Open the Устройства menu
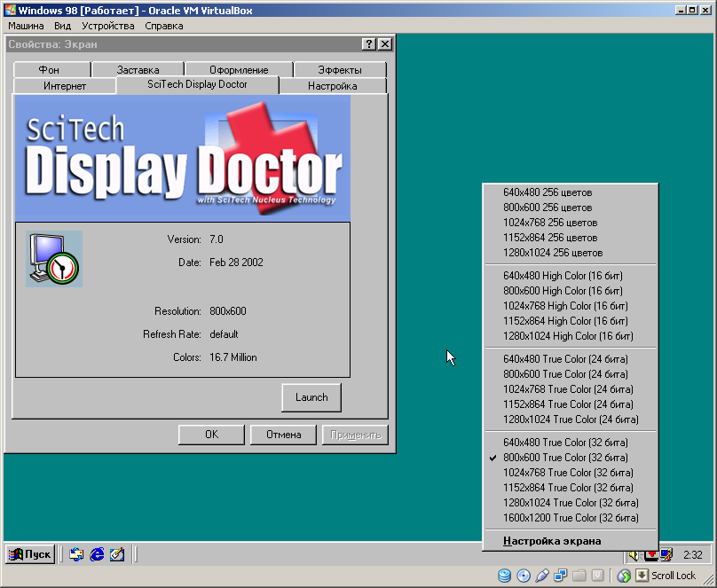Screen dimensions: 717x588 [x=108, y=26]
